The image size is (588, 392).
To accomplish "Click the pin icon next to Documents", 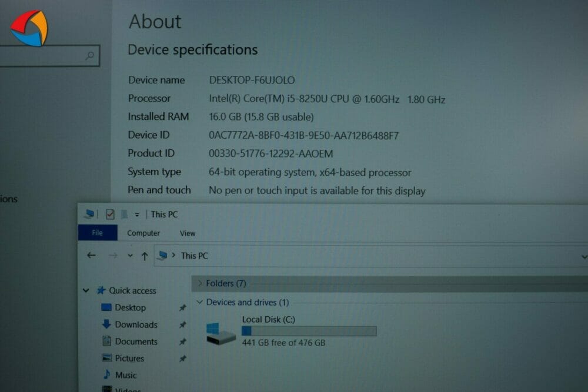I will [x=183, y=342].
